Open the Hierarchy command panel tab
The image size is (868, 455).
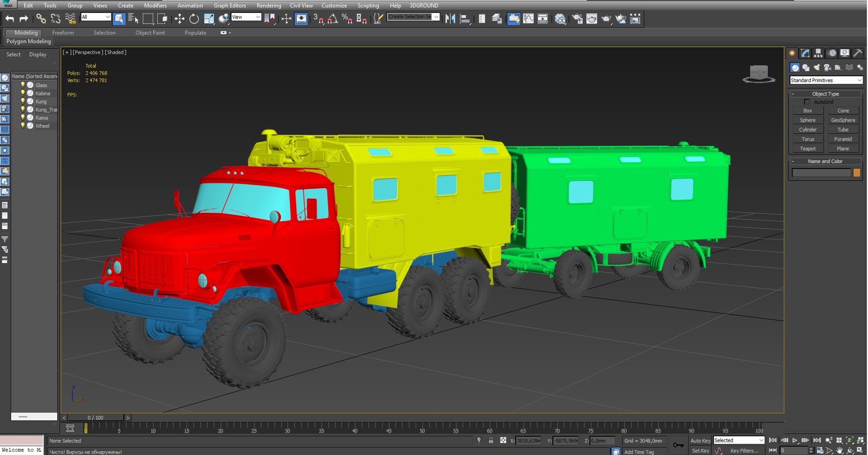pyautogui.click(x=818, y=53)
